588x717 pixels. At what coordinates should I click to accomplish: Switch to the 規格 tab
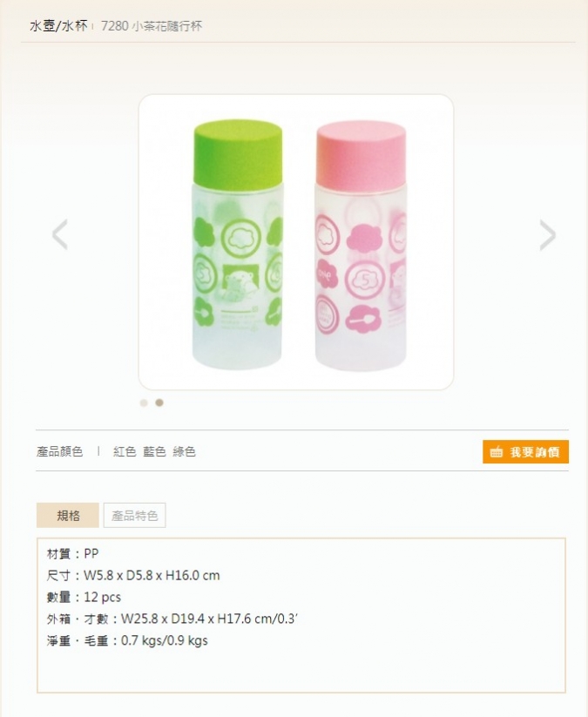[x=68, y=516]
